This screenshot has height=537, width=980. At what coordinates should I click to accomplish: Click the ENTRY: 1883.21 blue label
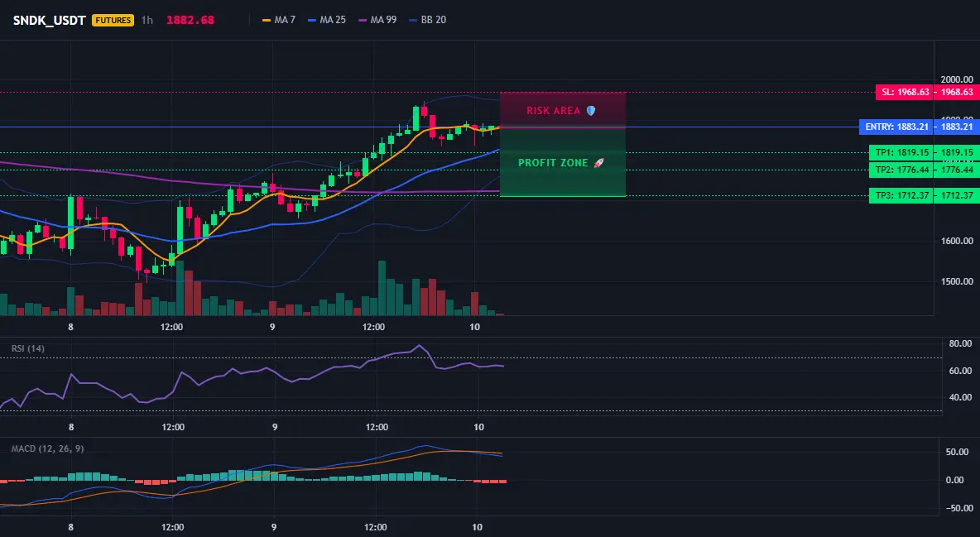pyautogui.click(x=896, y=127)
